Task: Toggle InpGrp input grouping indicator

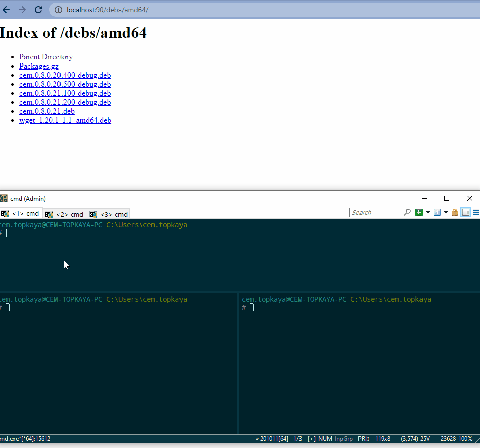Action: coord(344,439)
